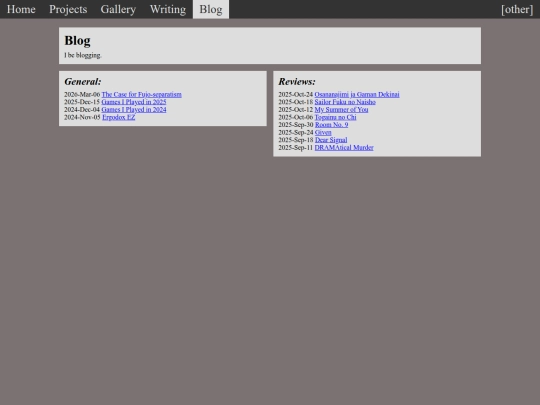Click the date 2025-Sep-18

point(295,140)
